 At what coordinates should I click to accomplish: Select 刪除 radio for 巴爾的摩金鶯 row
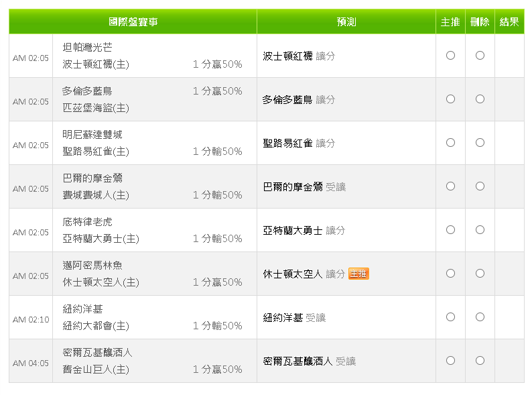tap(480, 186)
